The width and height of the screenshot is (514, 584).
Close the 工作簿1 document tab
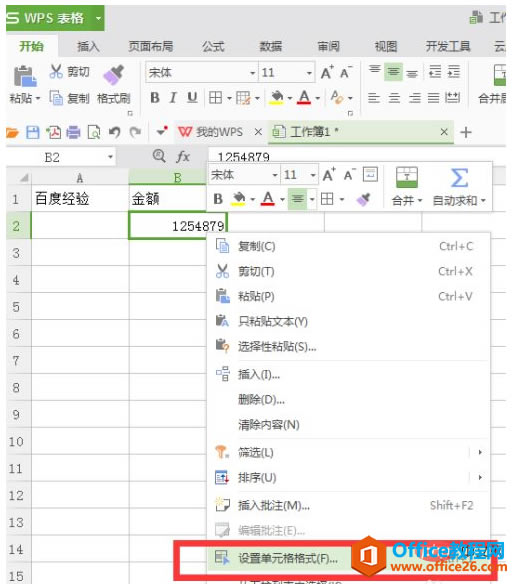tap(444, 131)
